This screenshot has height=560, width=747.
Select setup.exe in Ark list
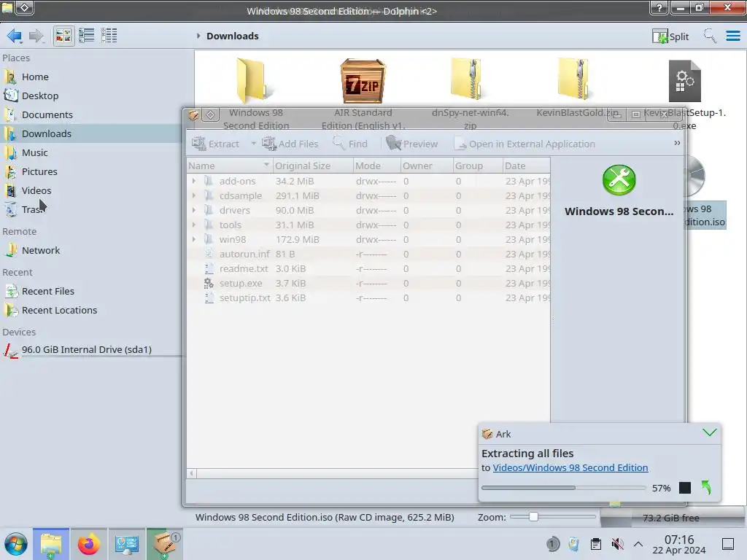click(x=368, y=284)
